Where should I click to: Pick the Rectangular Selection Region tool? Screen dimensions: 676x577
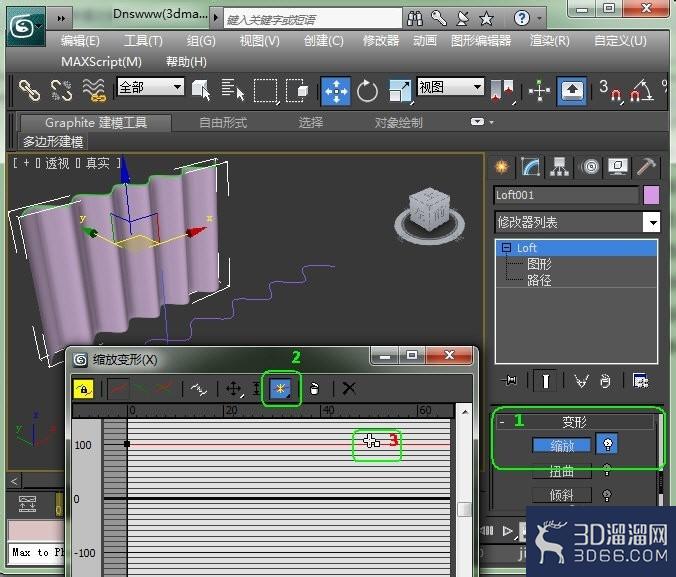(x=266, y=91)
